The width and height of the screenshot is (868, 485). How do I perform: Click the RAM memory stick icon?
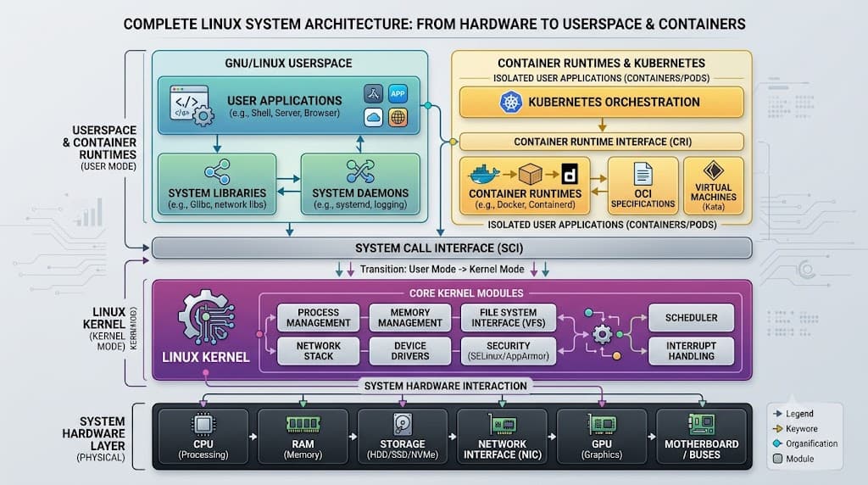point(303,425)
